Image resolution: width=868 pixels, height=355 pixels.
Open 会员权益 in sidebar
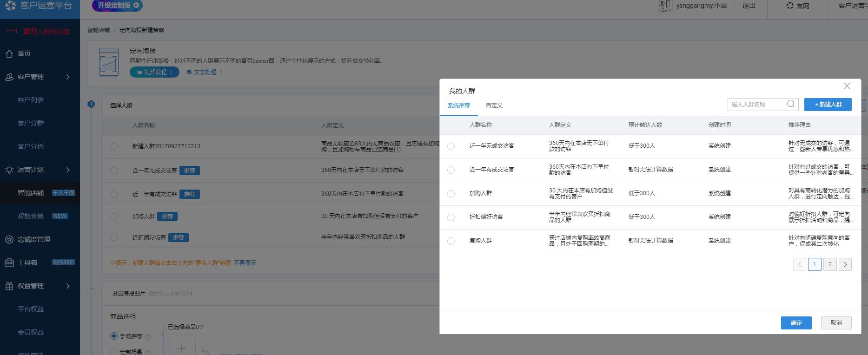pos(31,332)
